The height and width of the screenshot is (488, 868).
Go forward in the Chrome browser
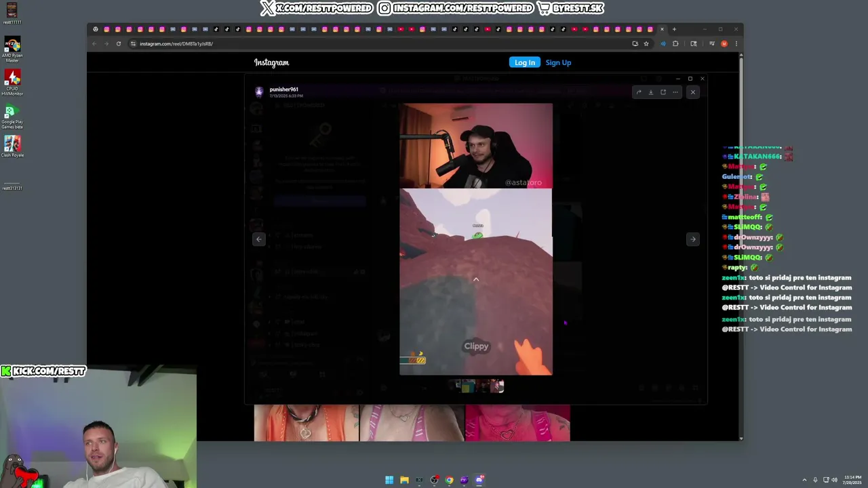[x=106, y=43]
